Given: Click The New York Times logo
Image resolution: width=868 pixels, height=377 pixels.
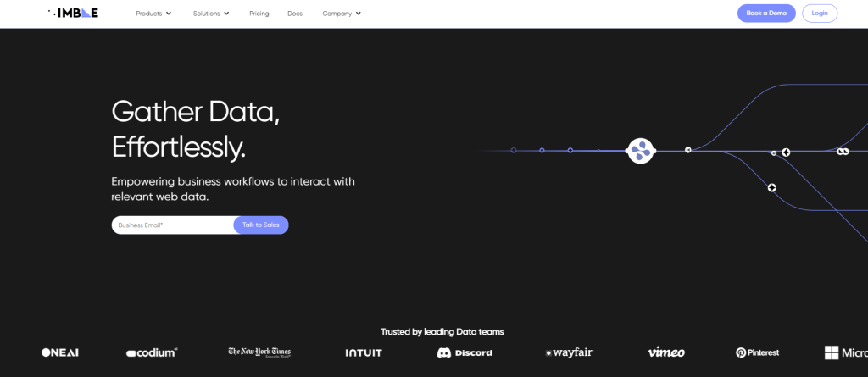Looking at the screenshot, I should [259, 352].
